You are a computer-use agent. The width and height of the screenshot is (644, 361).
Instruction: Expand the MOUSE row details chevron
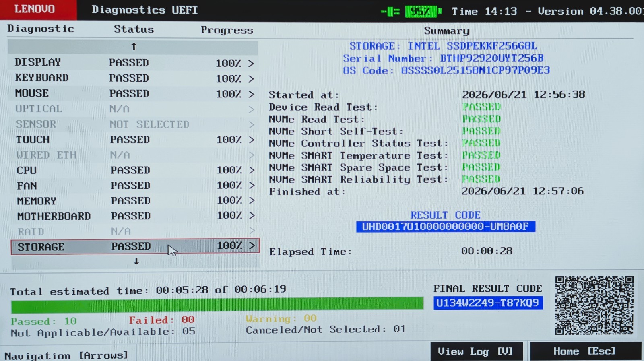click(x=251, y=94)
